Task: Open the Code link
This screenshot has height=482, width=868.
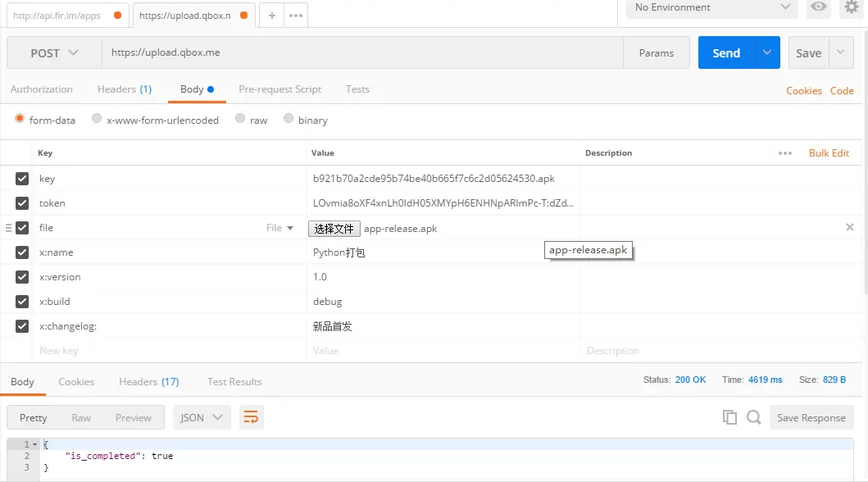Action: [x=842, y=91]
